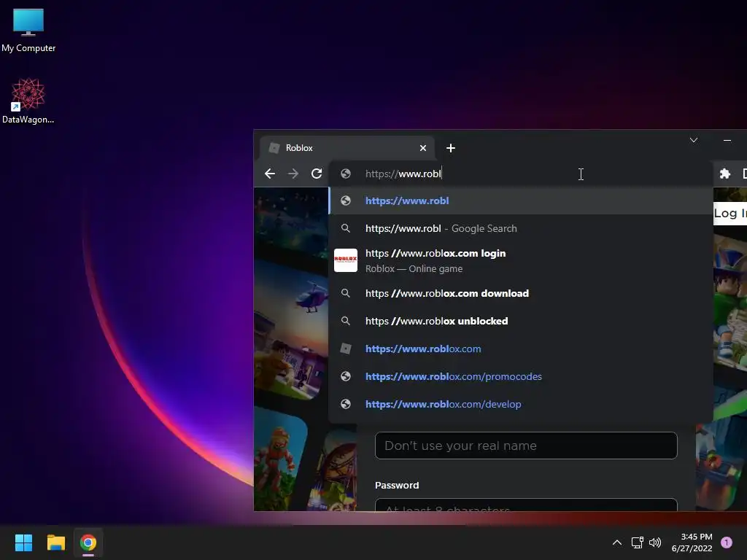Select the roblox.com login suggestion

coord(521,260)
